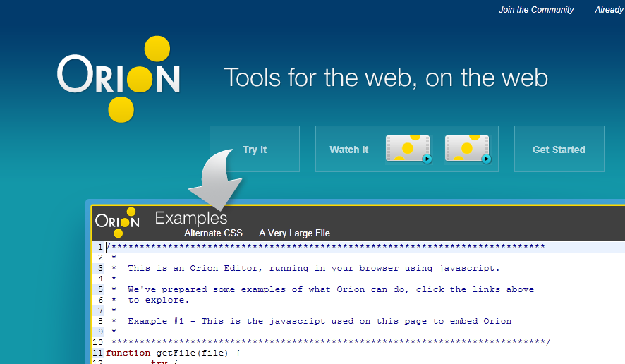Click the 'Example #1' comment line
Screen dimensions: 625x364
pos(320,321)
